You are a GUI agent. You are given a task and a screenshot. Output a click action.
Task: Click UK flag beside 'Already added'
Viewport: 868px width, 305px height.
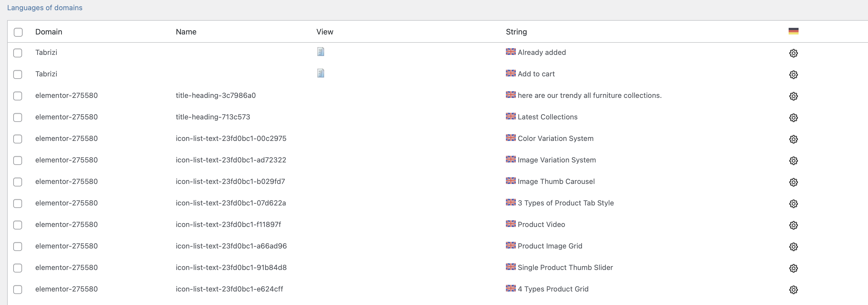(x=511, y=52)
